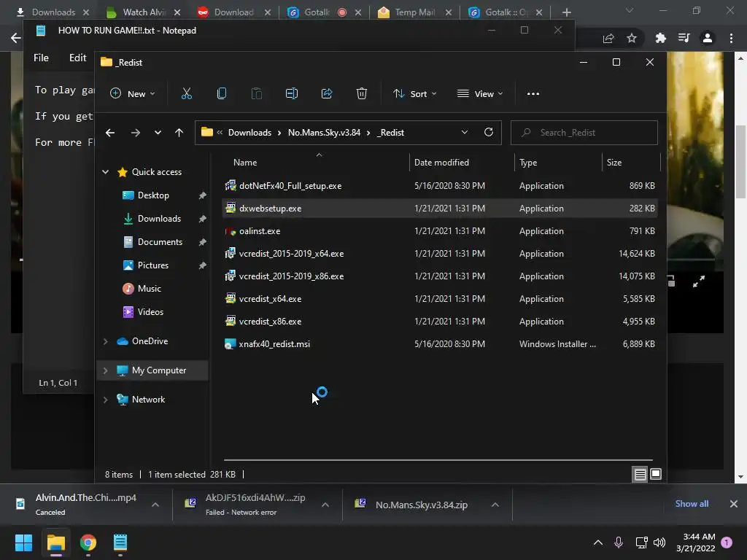The height and width of the screenshot is (560, 747).
Task: Click the Copy icon in Explorer toolbar
Action: 222,94
